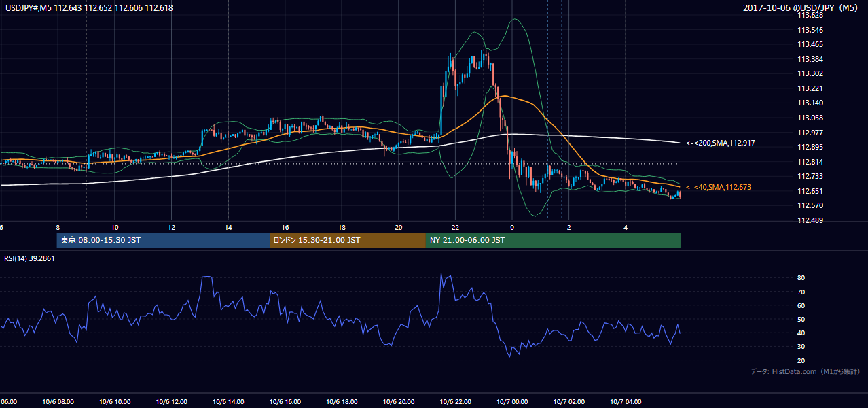Click the 200 SMA 112.917 label
868x408 pixels.
point(721,143)
